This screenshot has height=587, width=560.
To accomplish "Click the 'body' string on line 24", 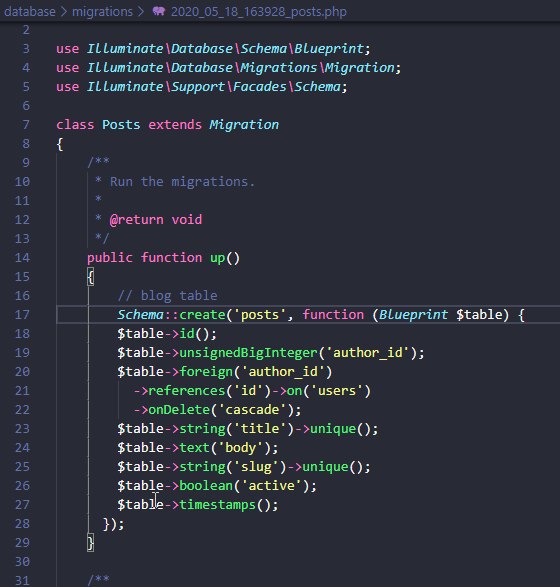I will [x=241, y=448].
